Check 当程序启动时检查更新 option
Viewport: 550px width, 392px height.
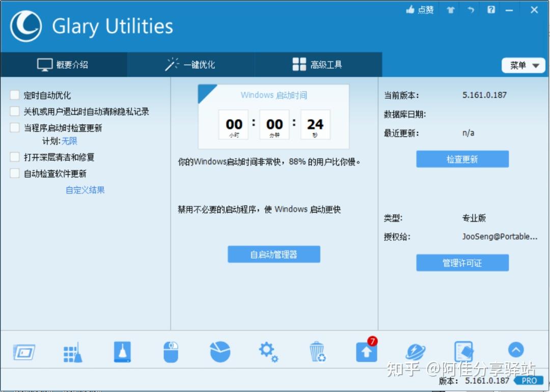pyautogui.click(x=15, y=128)
